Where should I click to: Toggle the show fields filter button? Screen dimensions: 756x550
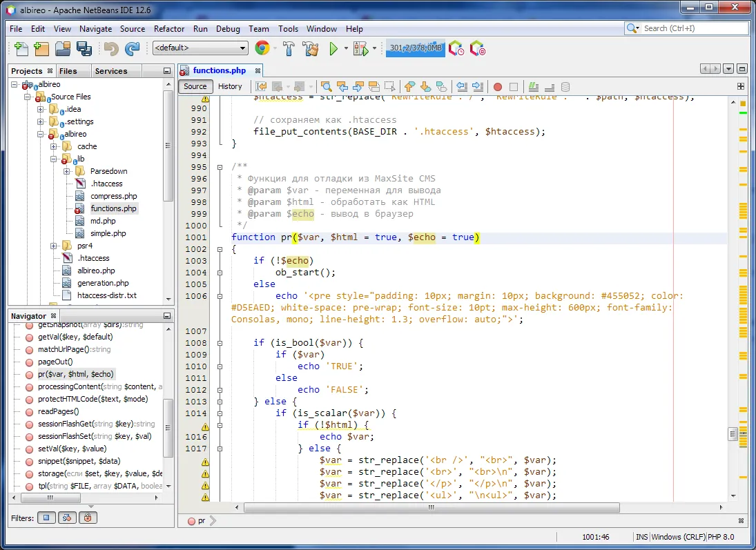[46, 517]
